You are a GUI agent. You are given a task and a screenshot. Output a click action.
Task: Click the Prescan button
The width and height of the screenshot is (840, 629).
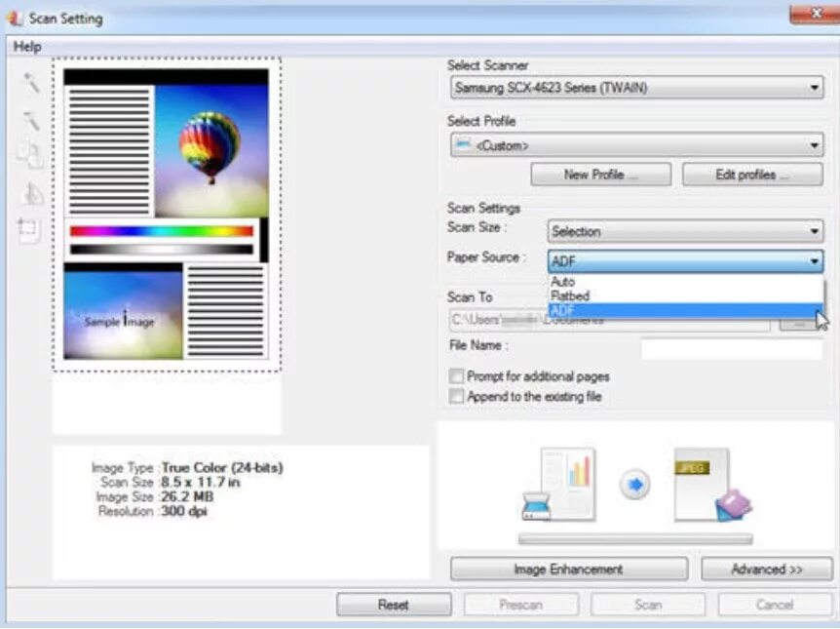click(520, 605)
